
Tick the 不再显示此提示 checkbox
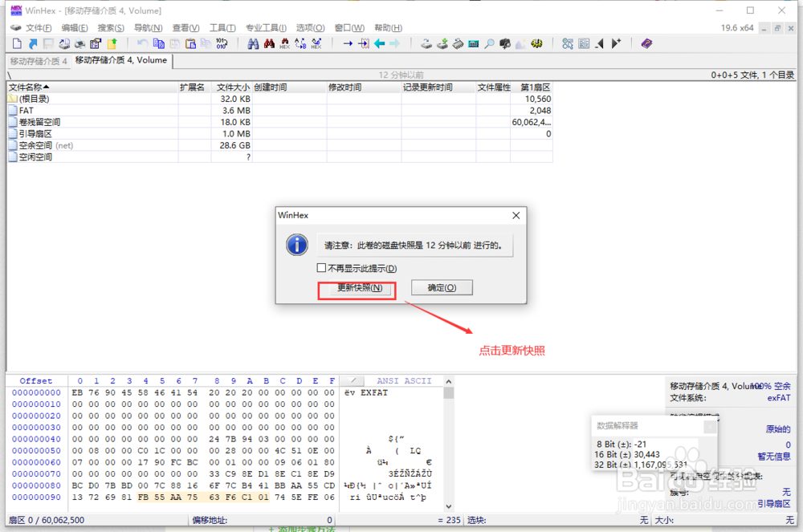[x=322, y=267]
